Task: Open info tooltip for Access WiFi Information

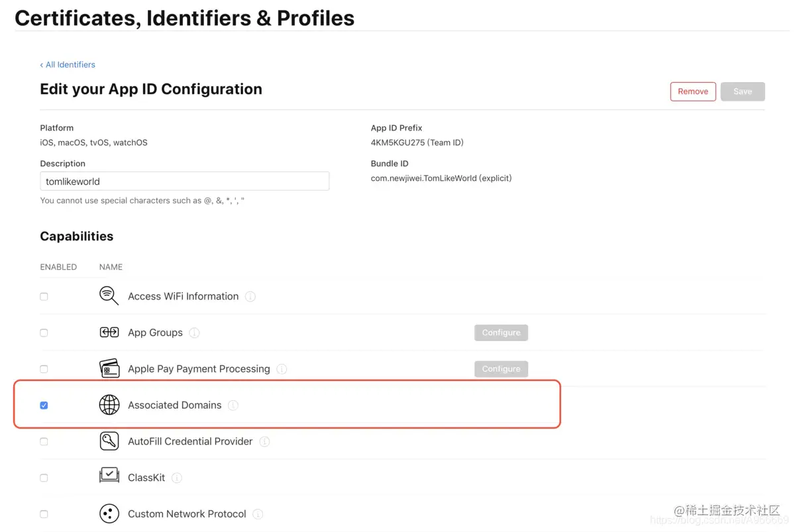Action: [x=250, y=296]
